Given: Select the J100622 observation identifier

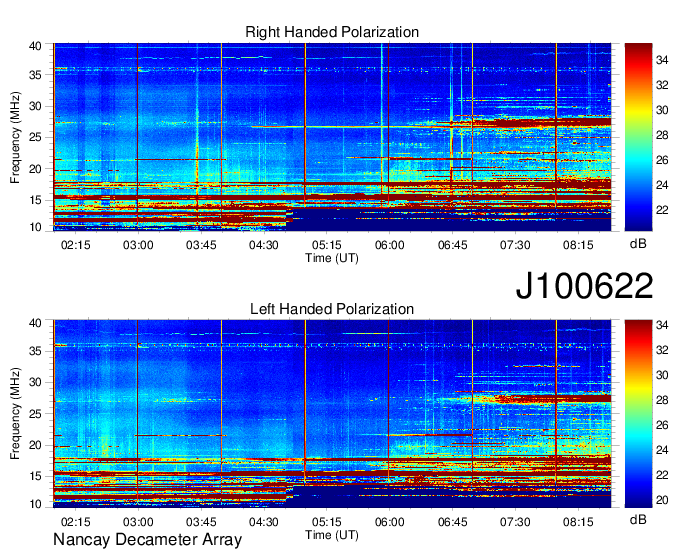Looking at the screenshot, I should [x=584, y=286].
